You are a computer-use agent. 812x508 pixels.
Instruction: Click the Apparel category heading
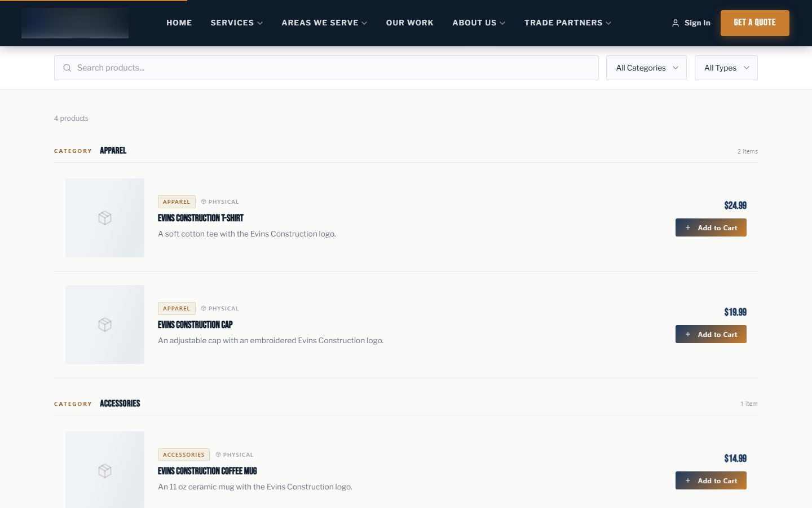coord(113,151)
